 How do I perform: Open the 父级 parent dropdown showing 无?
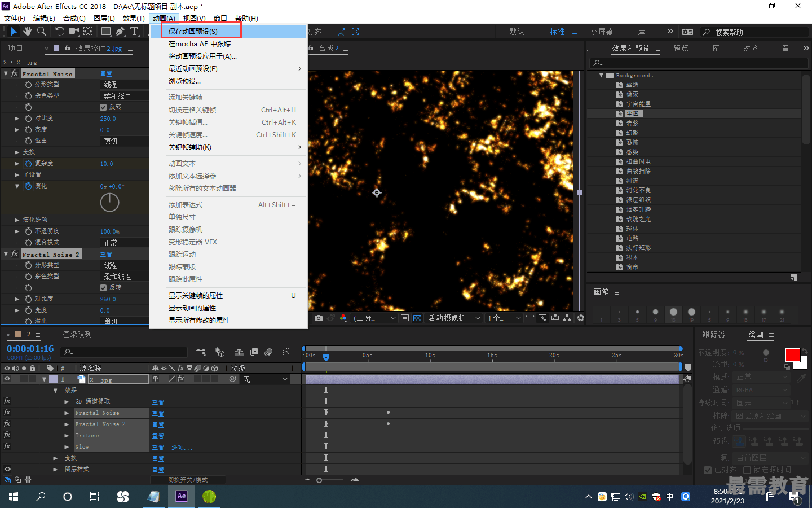point(266,379)
